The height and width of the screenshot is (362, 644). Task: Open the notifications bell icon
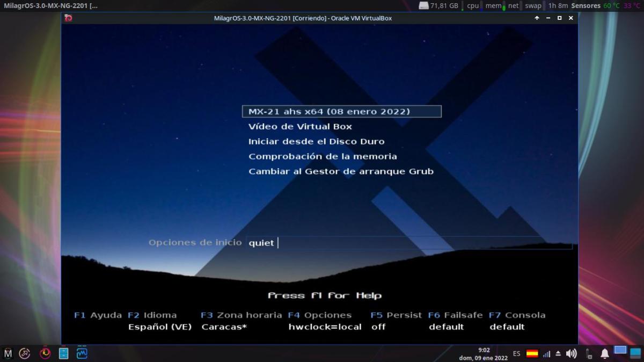coord(605,353)
